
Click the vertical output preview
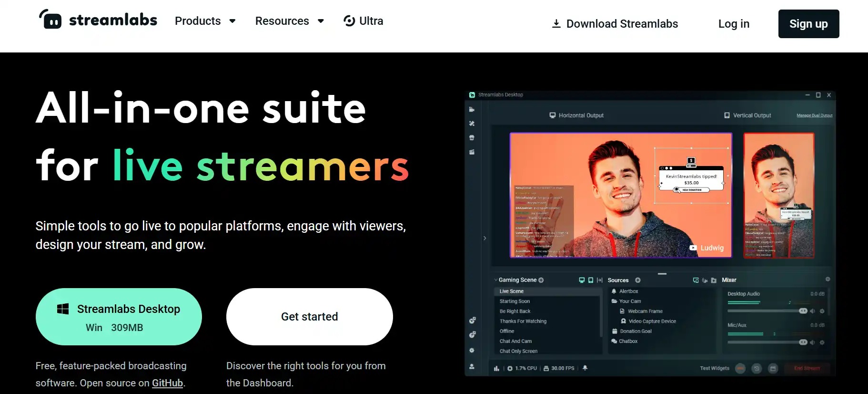coord(779,195)
